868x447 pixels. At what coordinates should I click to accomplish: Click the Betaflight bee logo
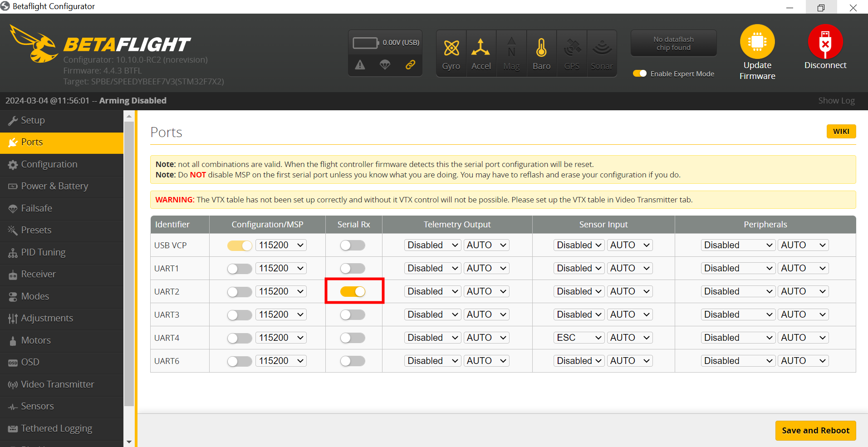point(33,44)
